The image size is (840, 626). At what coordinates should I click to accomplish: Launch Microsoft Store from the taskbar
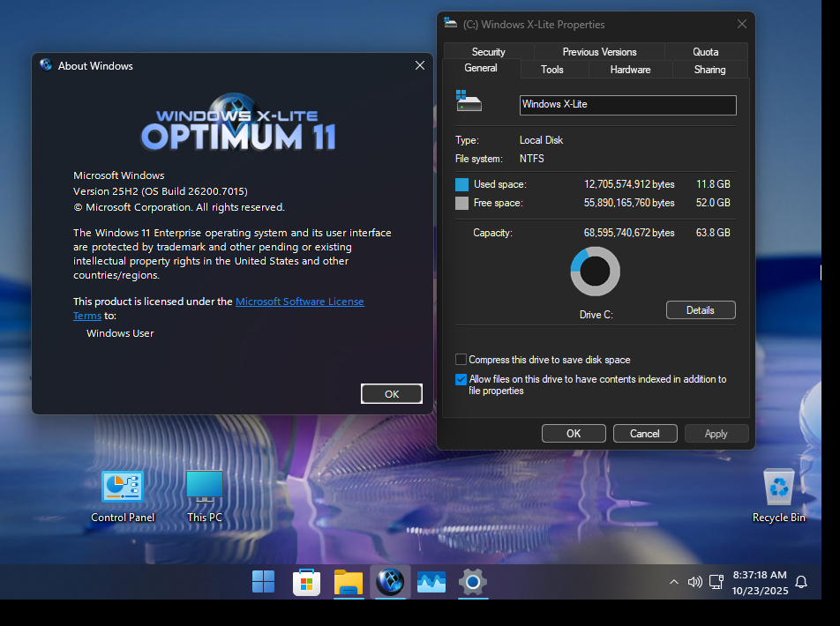click(x=306, y=582)
